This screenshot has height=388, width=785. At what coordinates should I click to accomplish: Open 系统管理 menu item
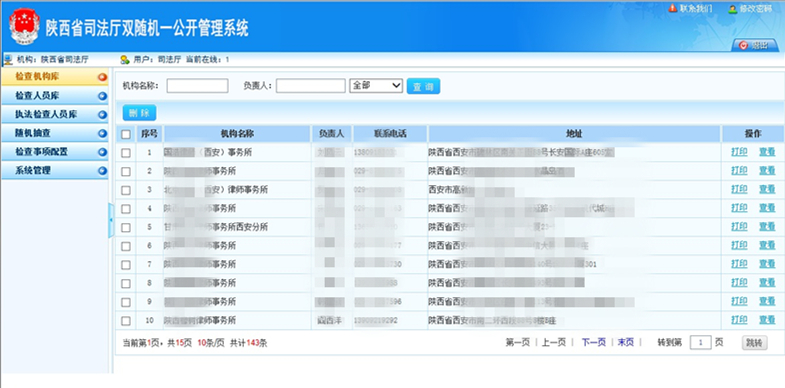(55, 170)
